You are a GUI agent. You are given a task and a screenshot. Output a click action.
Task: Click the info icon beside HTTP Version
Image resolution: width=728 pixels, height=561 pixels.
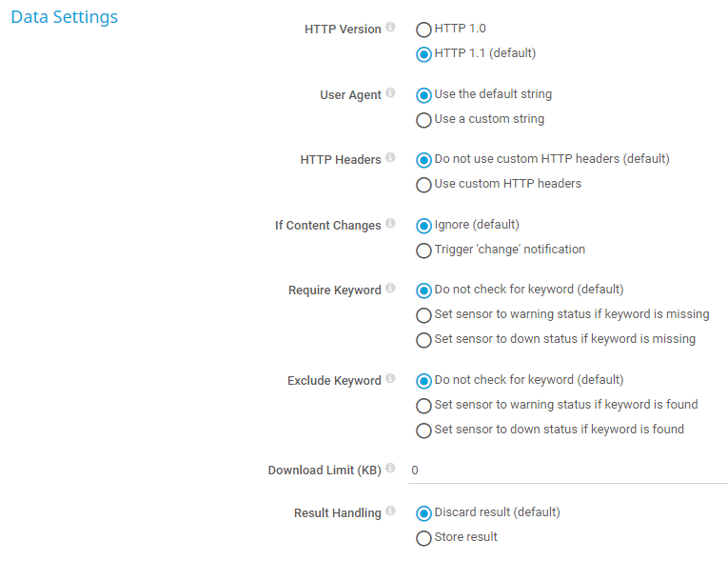coord(391,29)
